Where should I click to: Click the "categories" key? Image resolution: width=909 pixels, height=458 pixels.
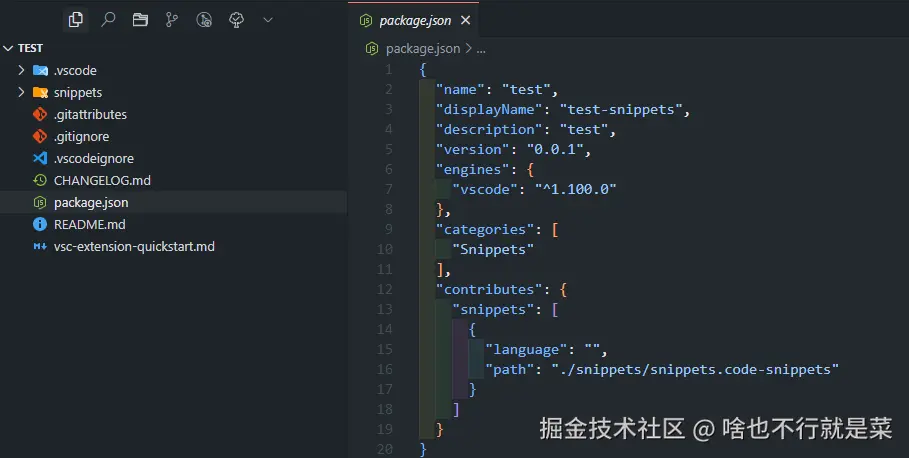485,230
